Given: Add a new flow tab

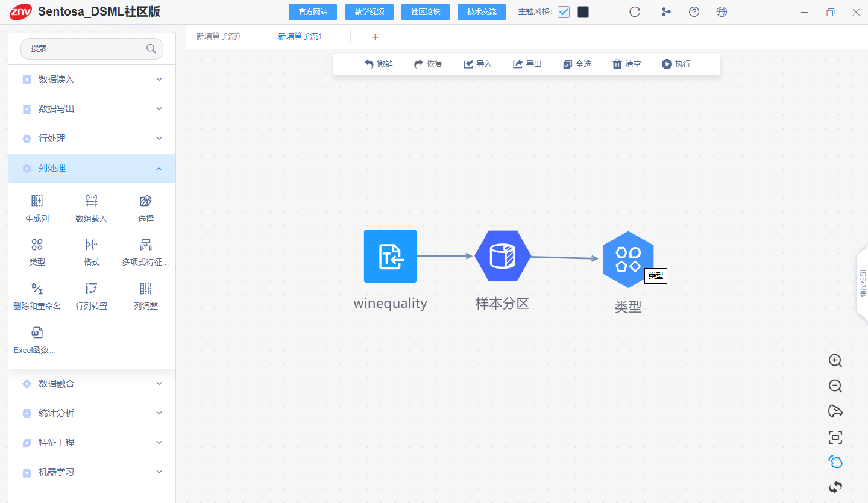Looking at the screenshot, I should pos(375,37).
